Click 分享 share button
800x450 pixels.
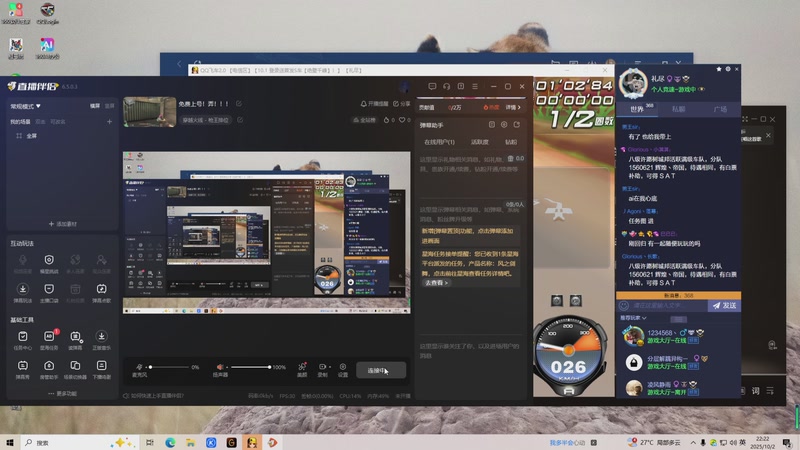click(402, 104)
